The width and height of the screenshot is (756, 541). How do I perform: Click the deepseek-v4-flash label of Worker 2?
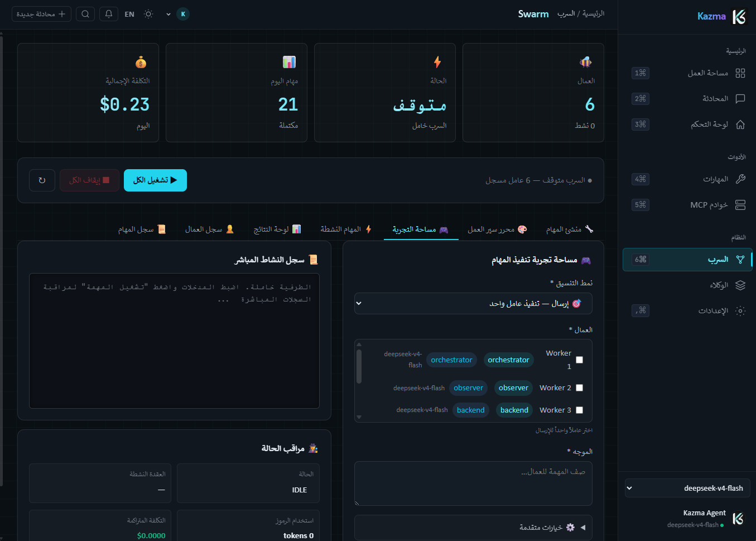(x=419, y=388)
